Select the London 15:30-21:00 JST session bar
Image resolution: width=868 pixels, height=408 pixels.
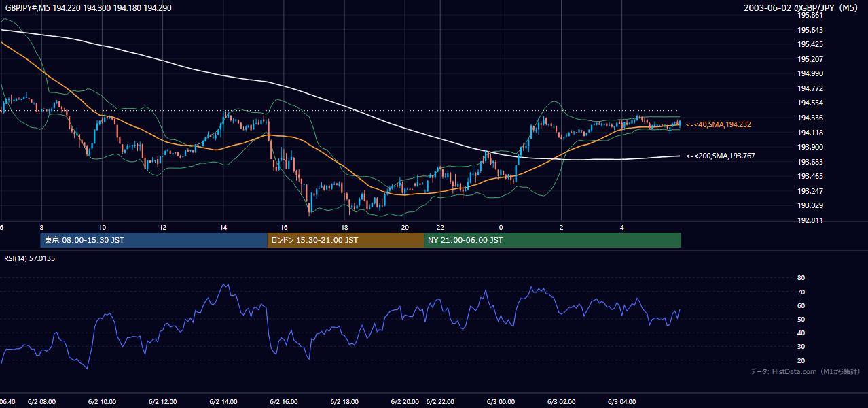click(x=346, y=240)
